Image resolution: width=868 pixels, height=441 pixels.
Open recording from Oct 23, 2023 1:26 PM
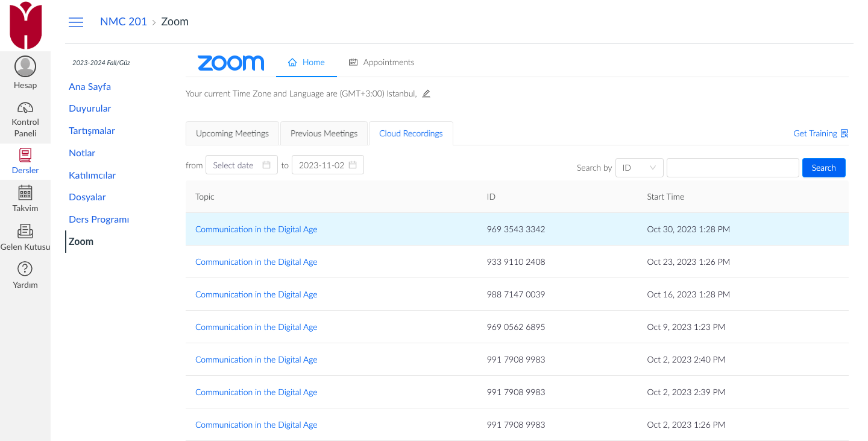coord(256,262)
